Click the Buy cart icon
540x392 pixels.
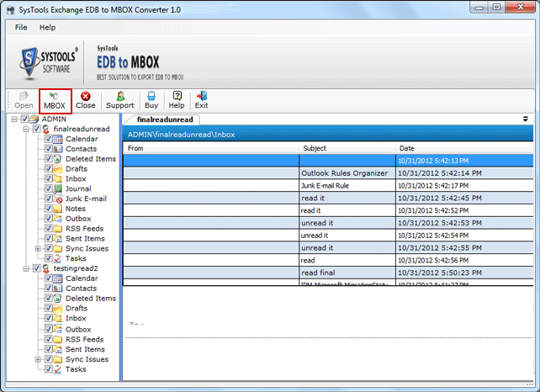pos(151,96)
